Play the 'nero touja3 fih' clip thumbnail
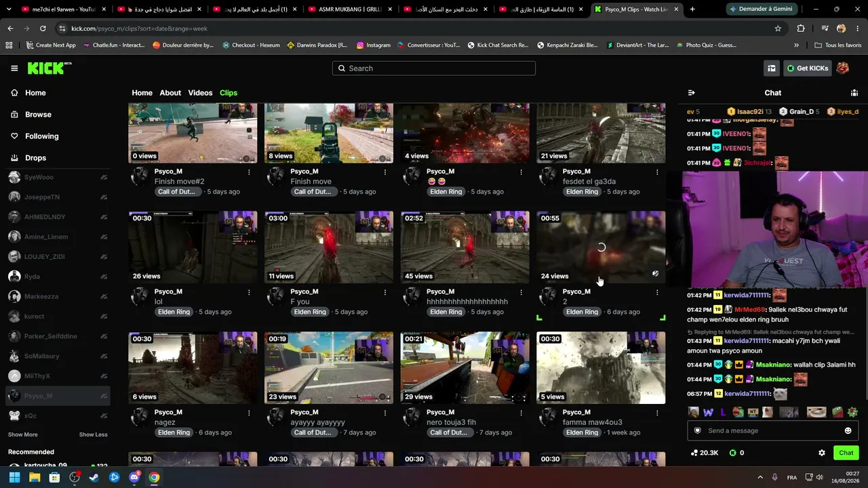868x488 pixels. pyautogui.click(x=465, y=367)
